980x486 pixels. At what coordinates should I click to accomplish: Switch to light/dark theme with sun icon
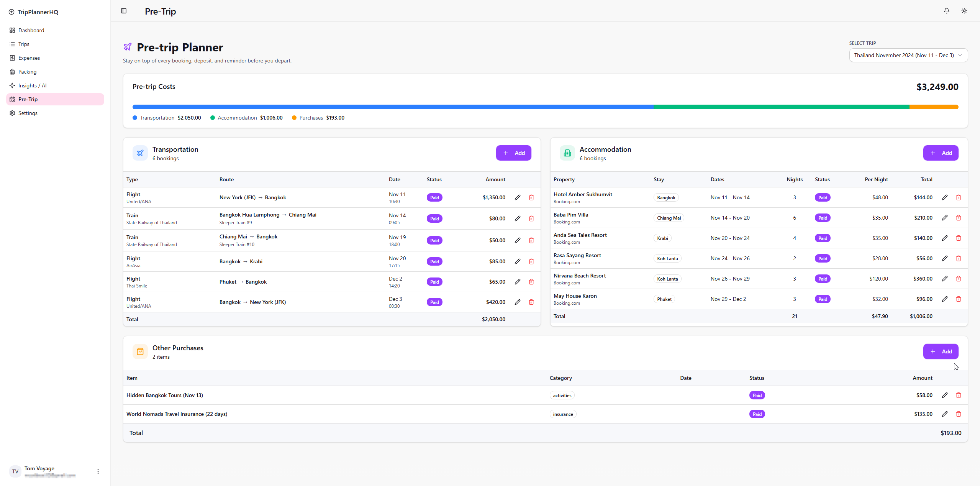coord(964,11)
